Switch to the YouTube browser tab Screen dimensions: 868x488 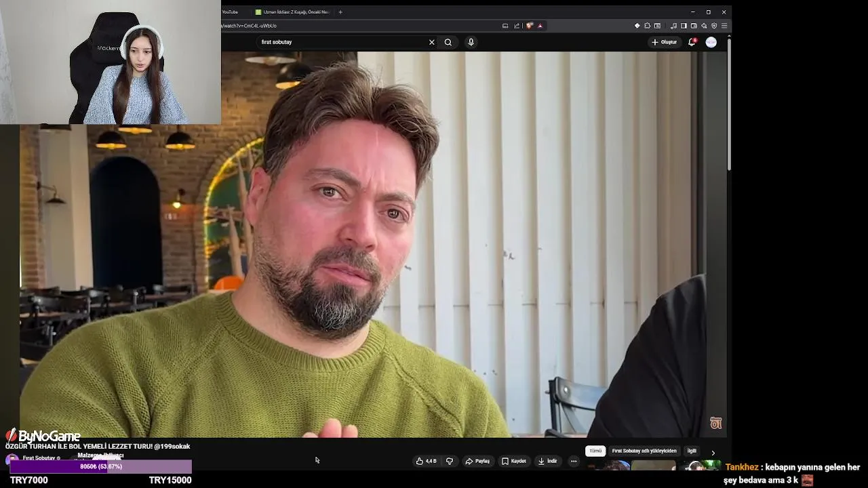[233, 12]
